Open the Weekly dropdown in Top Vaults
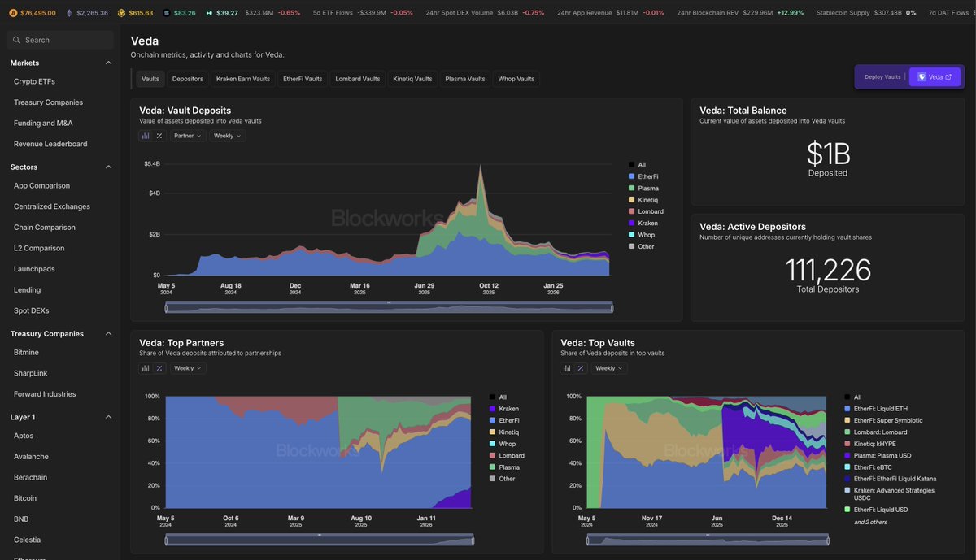Screen dimensions: 976x560 click(x=609, y=368)
